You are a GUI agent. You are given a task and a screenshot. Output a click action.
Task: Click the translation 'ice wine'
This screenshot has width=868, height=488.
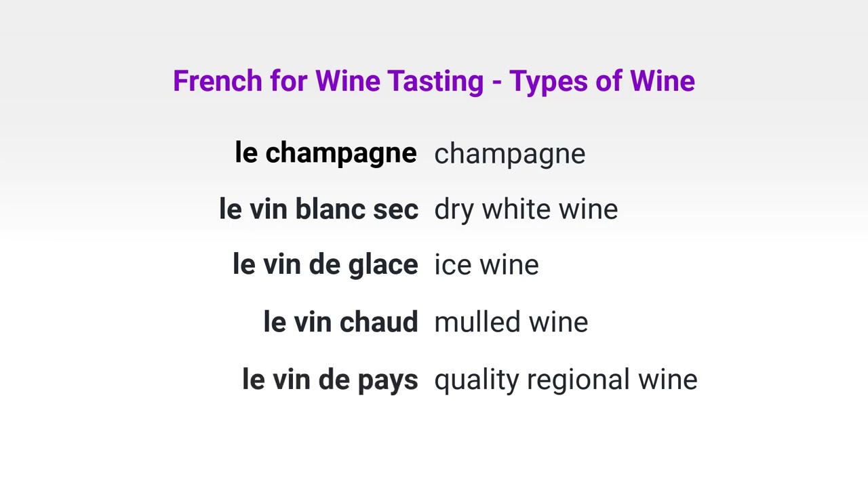point(486,265)
